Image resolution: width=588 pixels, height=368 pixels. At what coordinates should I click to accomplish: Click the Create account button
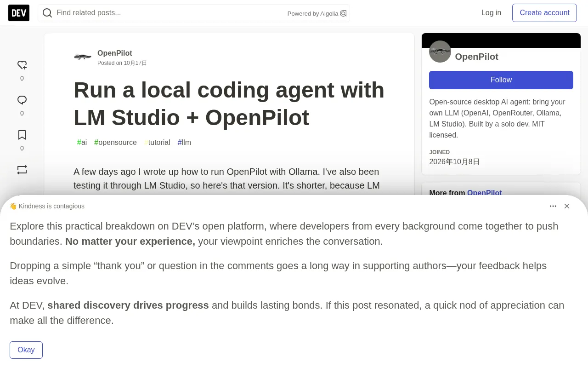(x=544, y=13)
